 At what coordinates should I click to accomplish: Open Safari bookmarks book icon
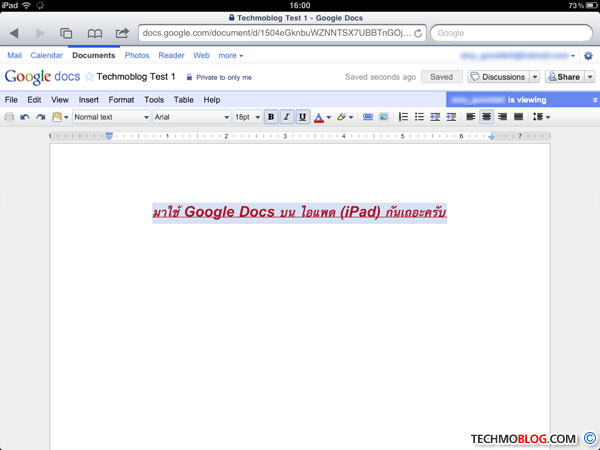point(95,34)
